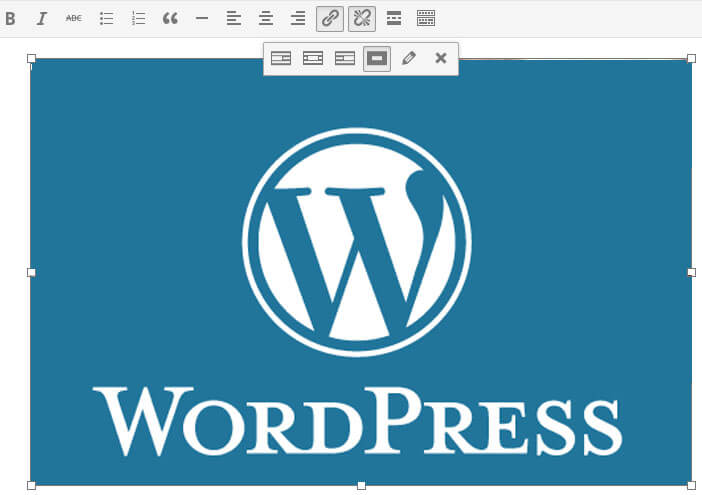Insert a bulleted list
The width and height of the screenshot is (702, 495).
(x=107, y=18)
